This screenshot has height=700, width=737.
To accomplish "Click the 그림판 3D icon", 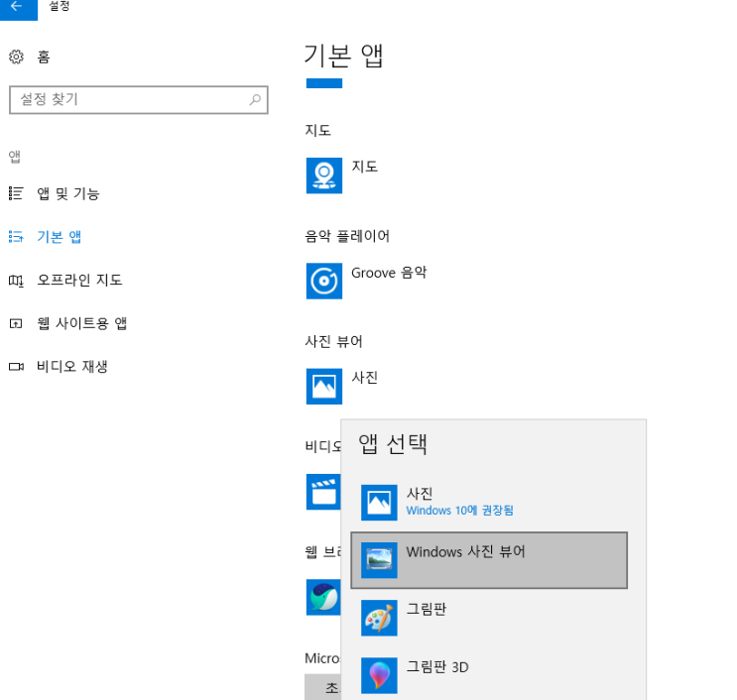I will pyautogui.click(x=379, y=675).
